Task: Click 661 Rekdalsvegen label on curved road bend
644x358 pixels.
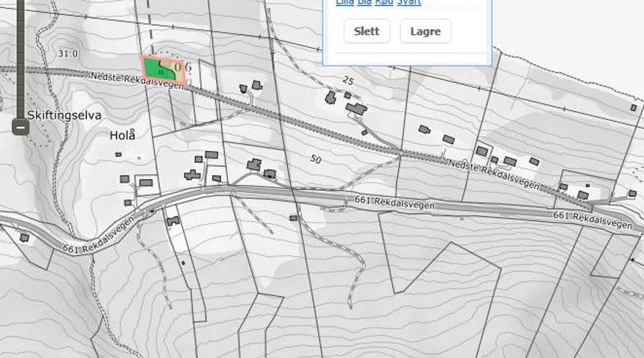Action: [x=98, y=236]
